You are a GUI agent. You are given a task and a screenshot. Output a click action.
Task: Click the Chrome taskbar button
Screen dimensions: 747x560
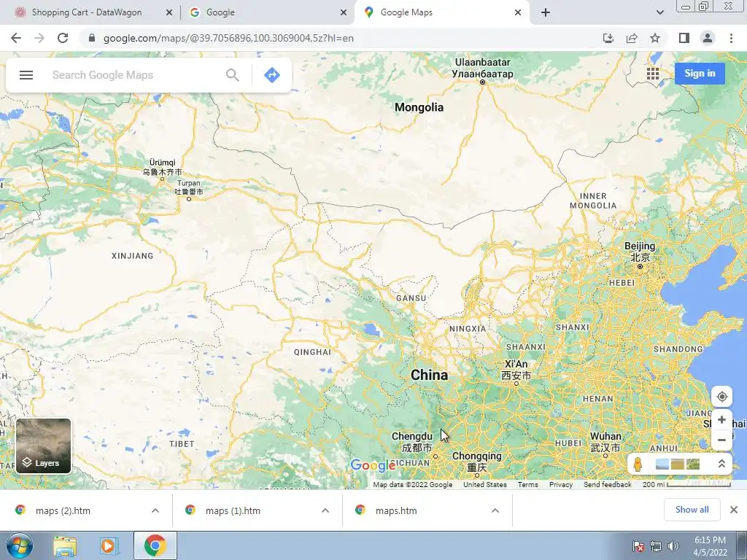click(x=155, y=545)
